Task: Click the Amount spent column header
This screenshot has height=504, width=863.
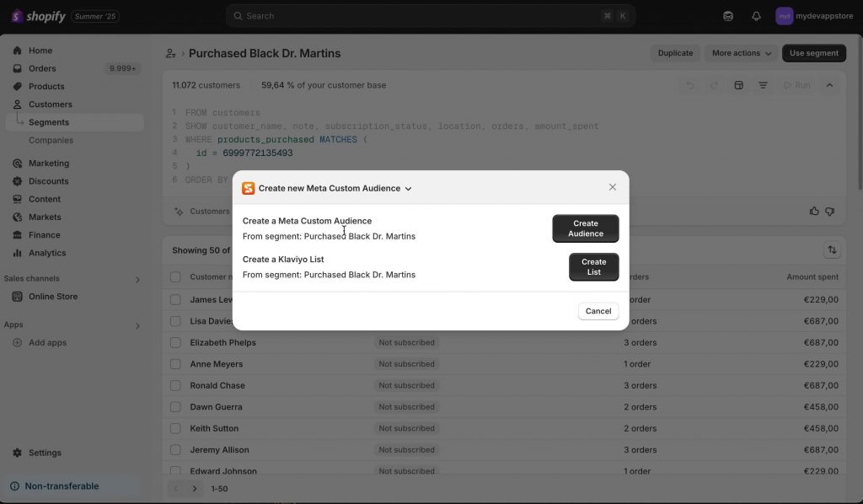Action: coord(812,277)
